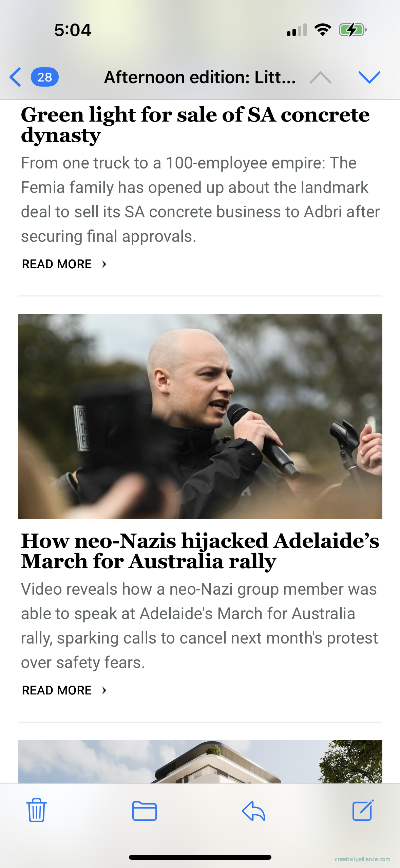Tap the Wi-Fi status icon
This screenshot has width=400, height=868.
pos(323,30)
